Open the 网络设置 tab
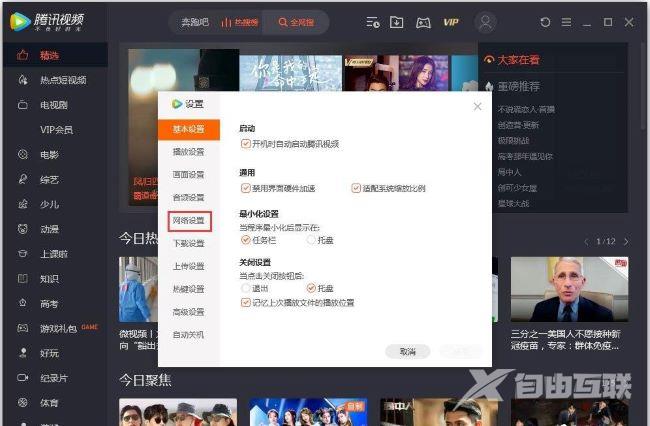This screenshot has height=426, width=650. click(189, 221)
